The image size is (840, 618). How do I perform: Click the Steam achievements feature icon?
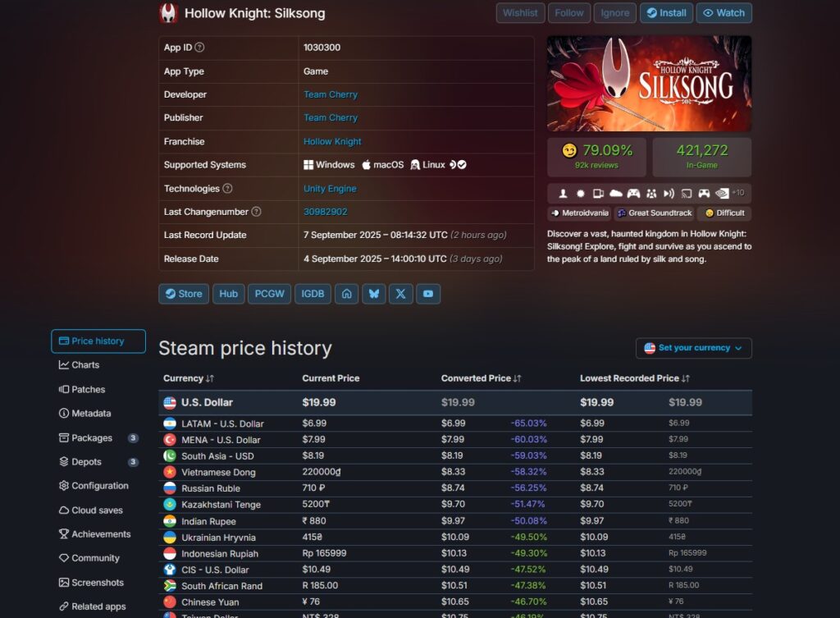point(581,194)
